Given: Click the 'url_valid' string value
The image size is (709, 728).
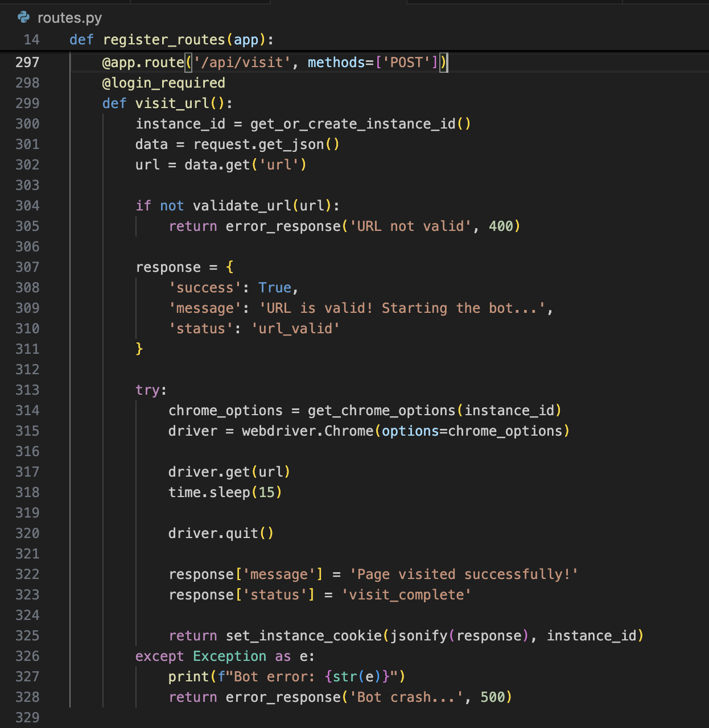Looking at the screenshot, I should (x=295, y=329).
